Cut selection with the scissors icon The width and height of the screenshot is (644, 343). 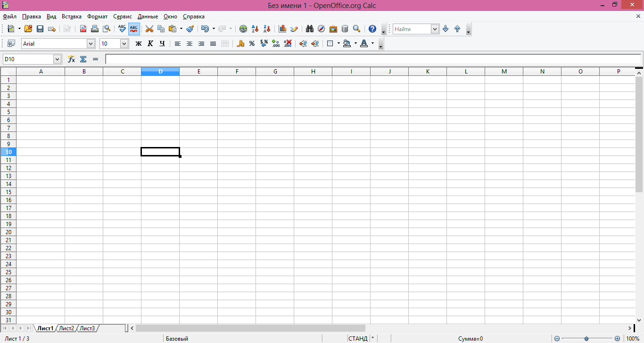point(149,29)
